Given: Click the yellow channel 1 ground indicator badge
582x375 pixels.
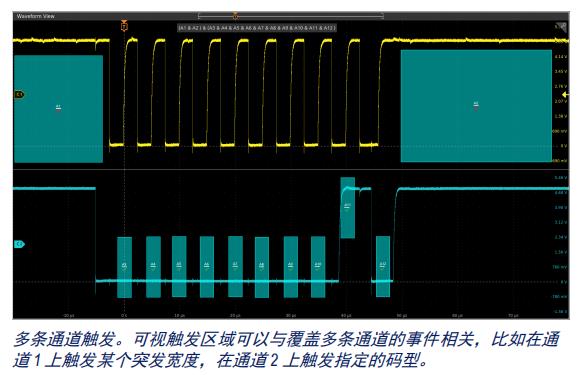Looking at the screenshot, I should 19,95.
